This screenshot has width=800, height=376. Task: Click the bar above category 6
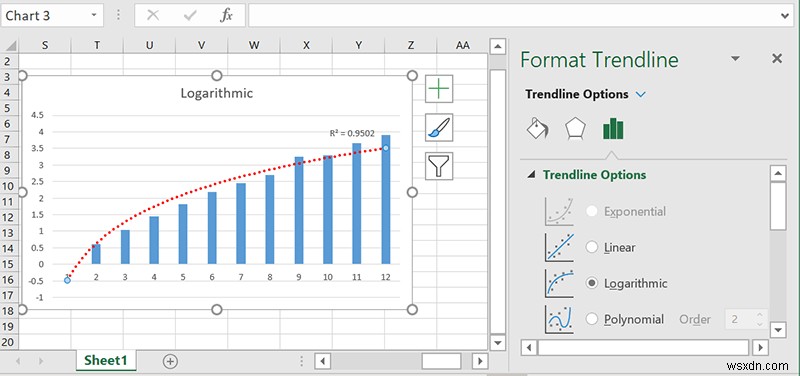[212, 228]
